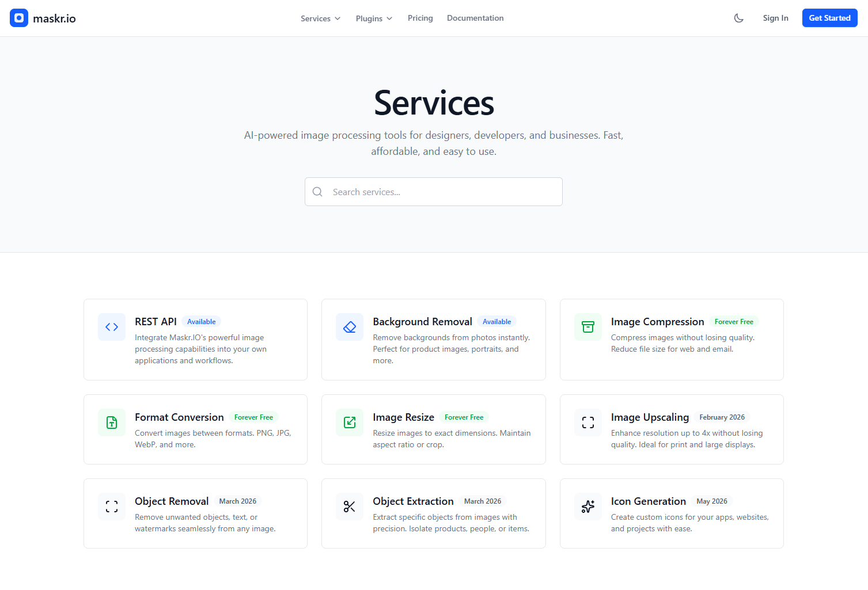The height and width of the screenshot is (590, 868).
Task: Open the Pricing page
Action: (x=420, y=18)
